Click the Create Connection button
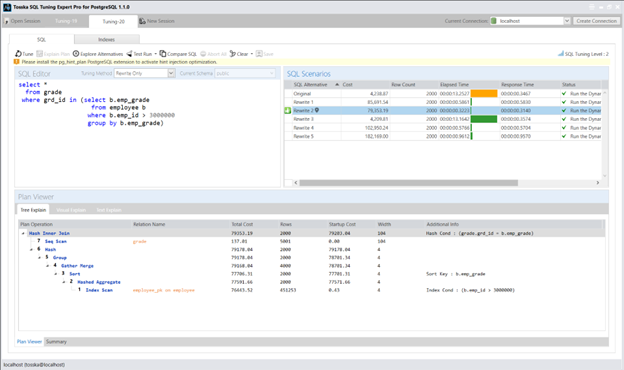 click(596, 21)
